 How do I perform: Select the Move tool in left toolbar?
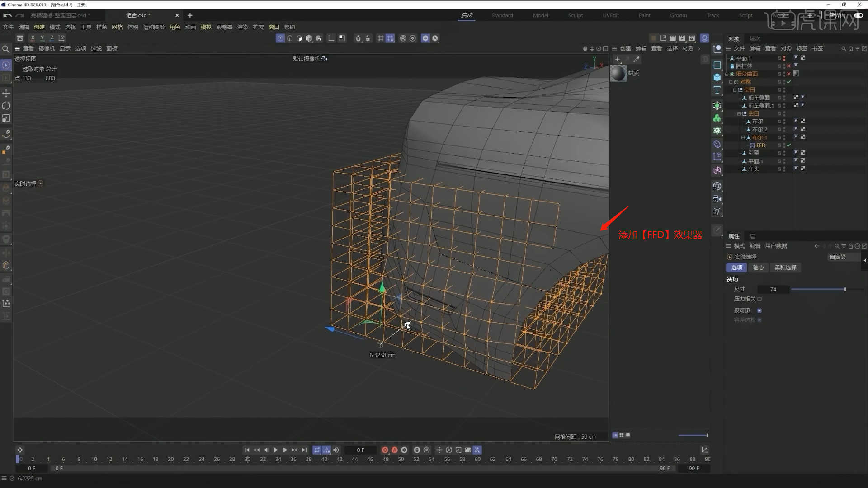6,93
